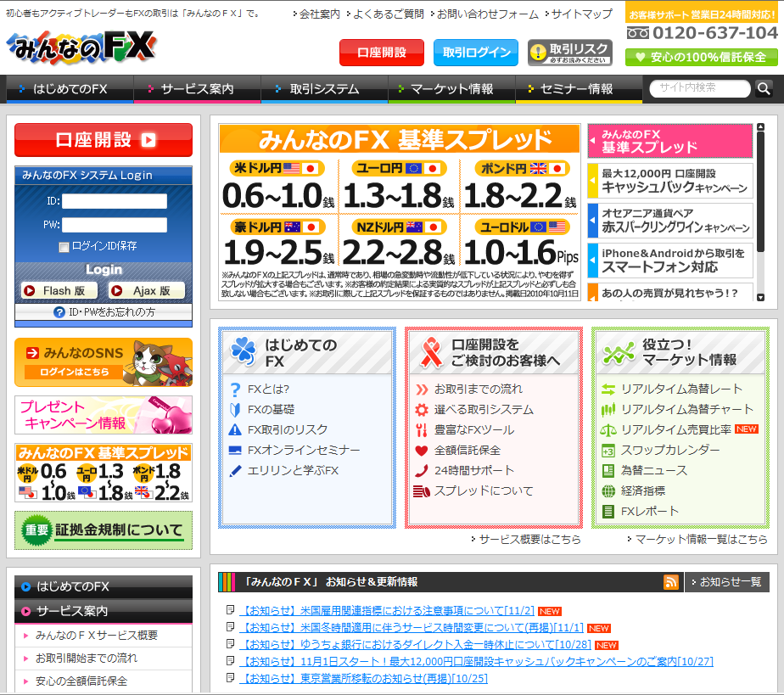
Task: Click the calendar icon beside スワップカレンダー
Action: pyautogui.click(x=608, y=451)
